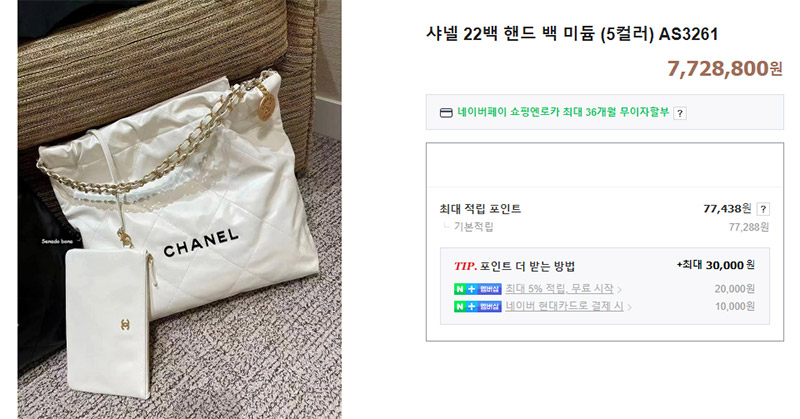Viewport: 800px width, 419px height.
Task: Click the red TIP. label
Action: 465,266
